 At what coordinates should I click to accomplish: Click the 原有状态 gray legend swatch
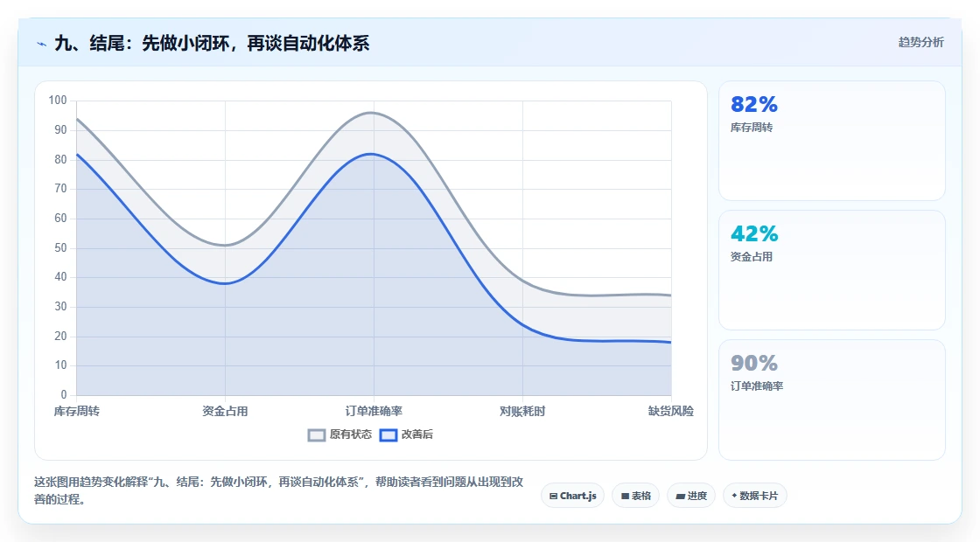pos(316,435)
